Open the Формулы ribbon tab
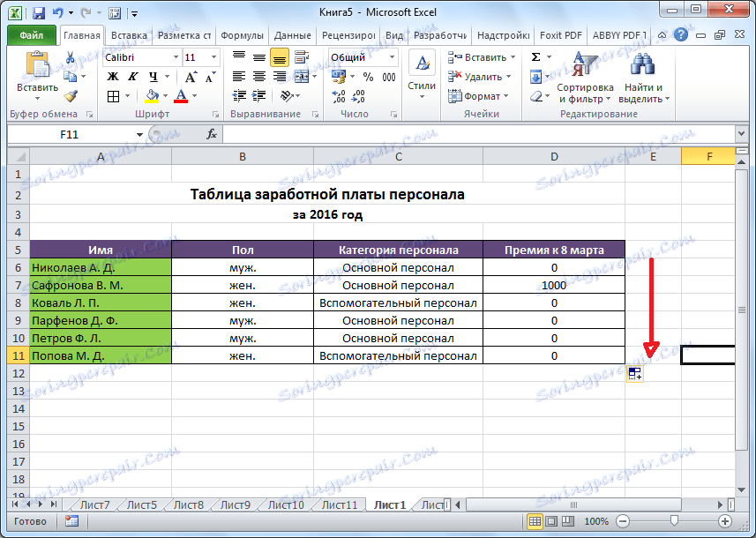Image resolution: width=756 pixels, height=538 pixels. coord(241,35)
